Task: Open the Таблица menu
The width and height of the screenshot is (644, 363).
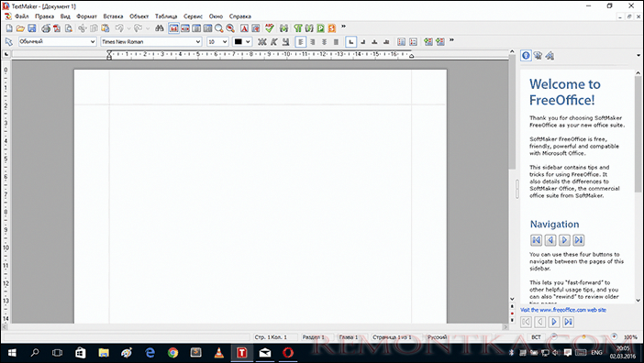Action: coord(166,16)
